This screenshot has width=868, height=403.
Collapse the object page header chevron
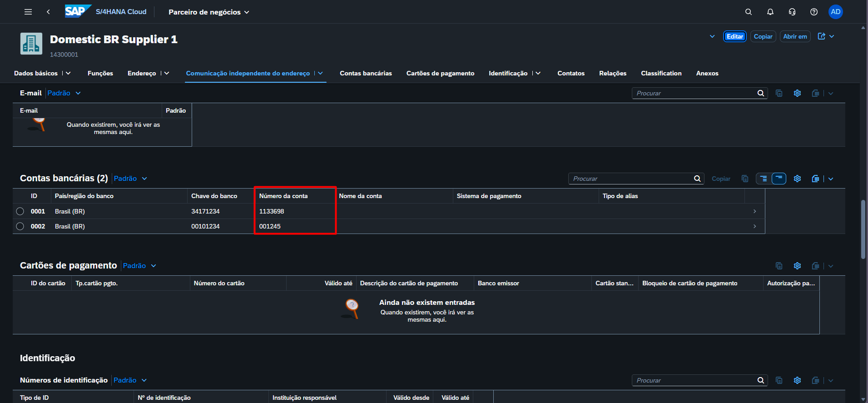pyautogui.click(x=712, y=36)
